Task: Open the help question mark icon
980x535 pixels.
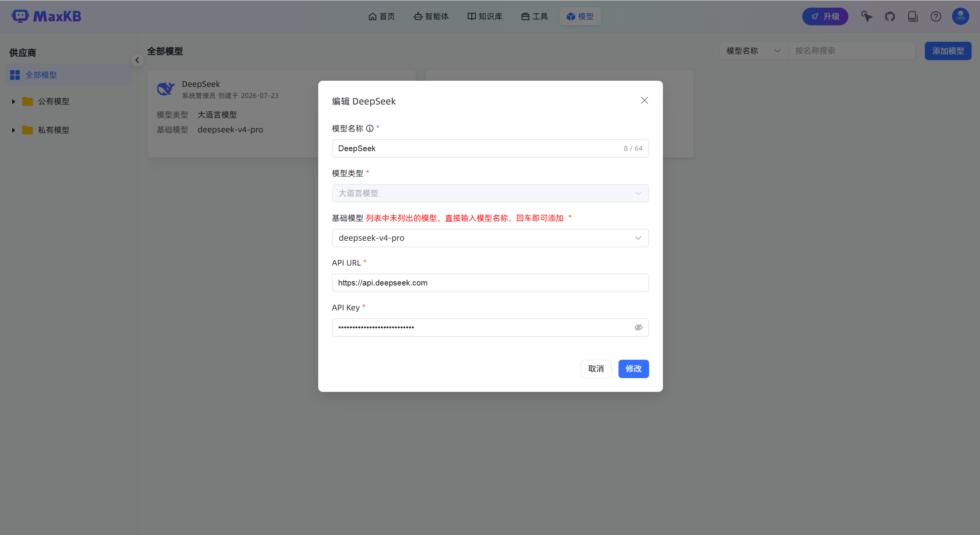Action: click(x=936, y=16)
